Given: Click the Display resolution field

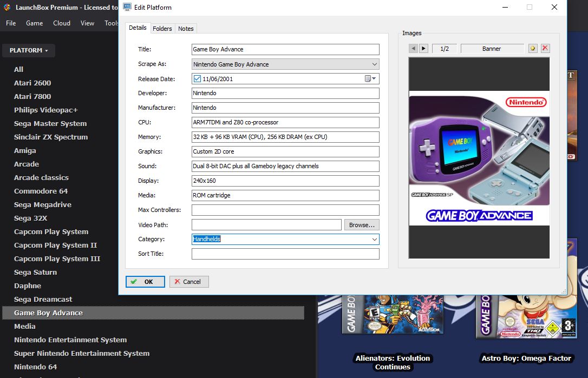Looking at the screenshot, I should 285,181.
